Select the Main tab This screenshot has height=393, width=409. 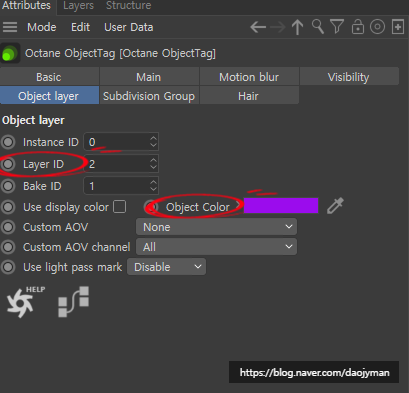(149, 77)
